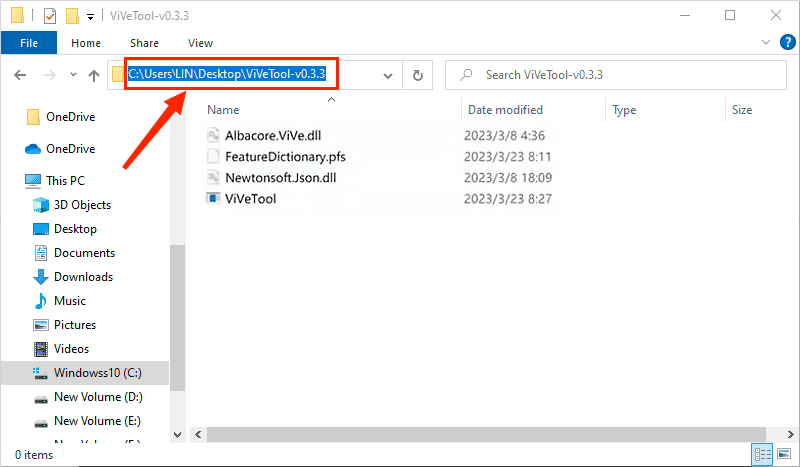Screen dimensions: 800x467
Task: Open the recent locations dropdown
Action: pyautogui.click(x=73, y=75)
